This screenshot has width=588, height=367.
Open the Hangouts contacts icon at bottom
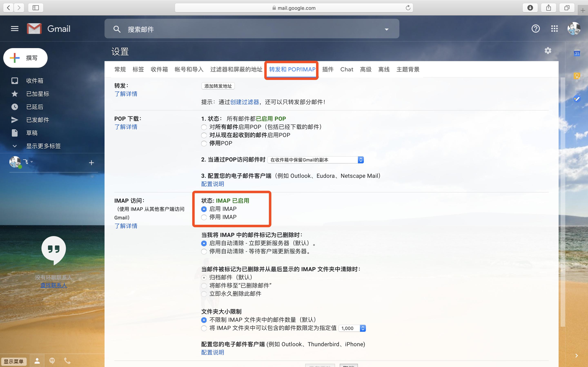click(37, 361)
